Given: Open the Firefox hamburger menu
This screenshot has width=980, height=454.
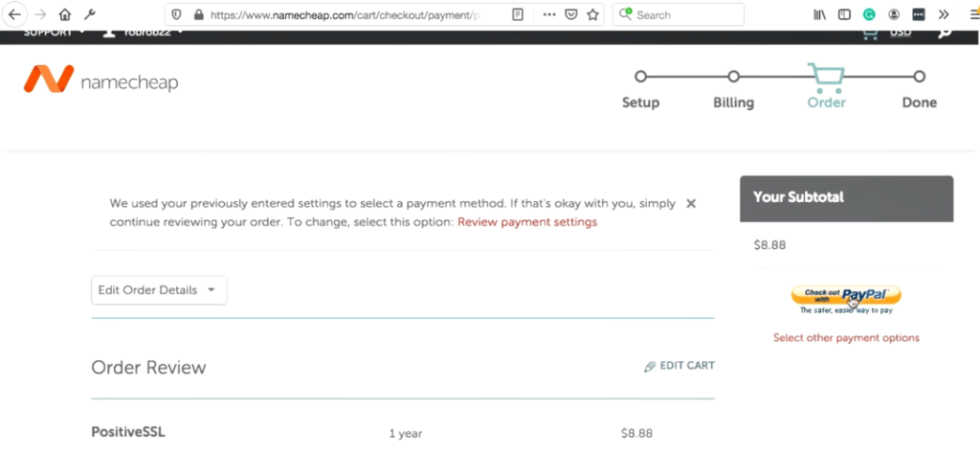Looking at the screenshot, I should [973, 15].
